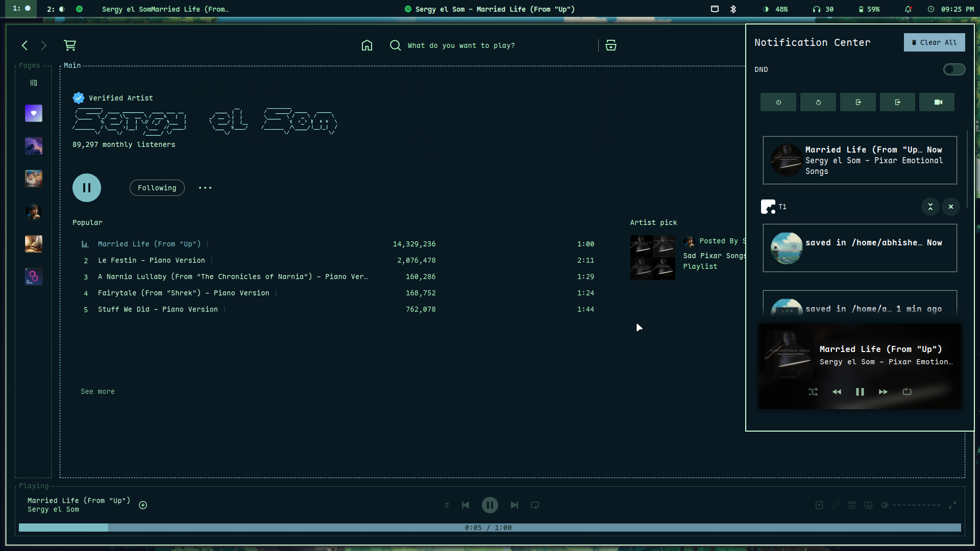Click power button in Notification Center
The image size is (980, 551).
tap(778, 102)
